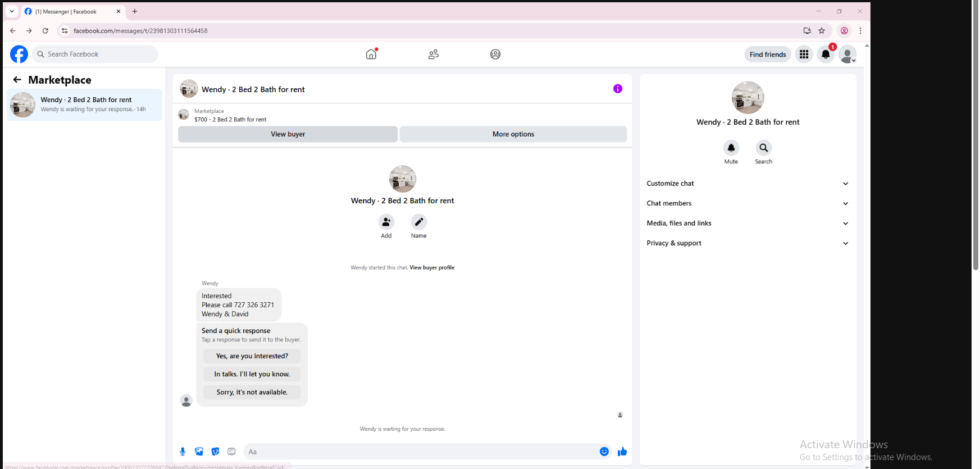
Task: Click the message "Please call 727 326 3271"
Action: [x=238, y=305]
